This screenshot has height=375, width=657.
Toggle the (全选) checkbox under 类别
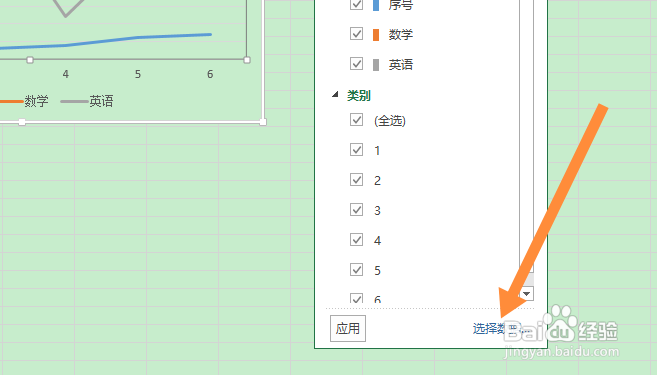tap(357, 119)
